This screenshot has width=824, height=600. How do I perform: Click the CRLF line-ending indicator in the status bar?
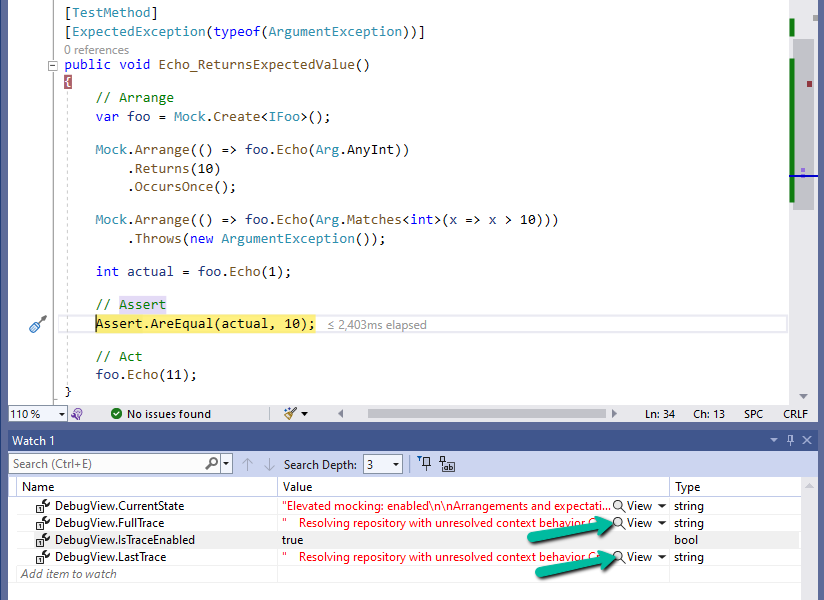pyautogui.click(x=795, y=413)
